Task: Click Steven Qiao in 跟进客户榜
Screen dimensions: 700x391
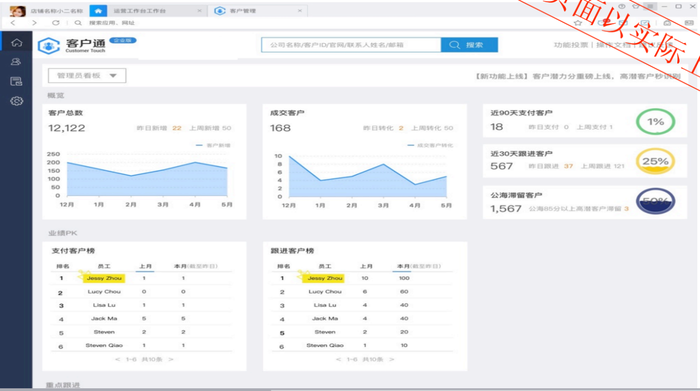Action: pyautogui.click(x=325, y=345)
